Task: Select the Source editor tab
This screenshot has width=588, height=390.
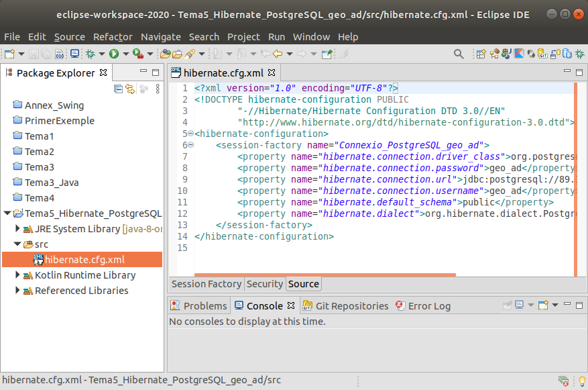Action: (x=304, y=284)
